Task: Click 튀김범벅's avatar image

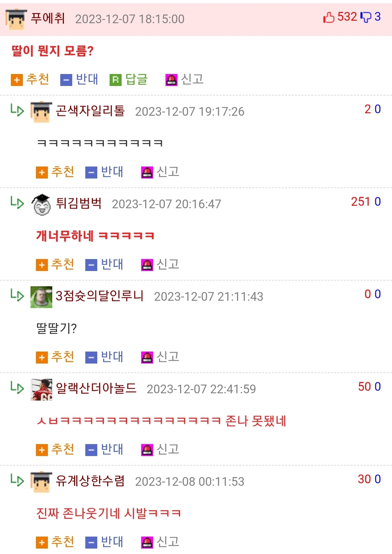Action: point(42,204)
